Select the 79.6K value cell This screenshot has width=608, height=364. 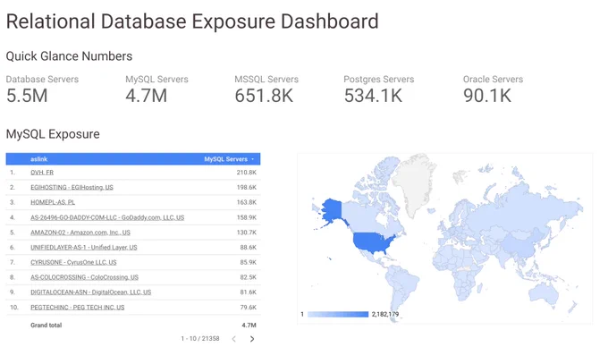pyautogui.click(x=249, y=308)
